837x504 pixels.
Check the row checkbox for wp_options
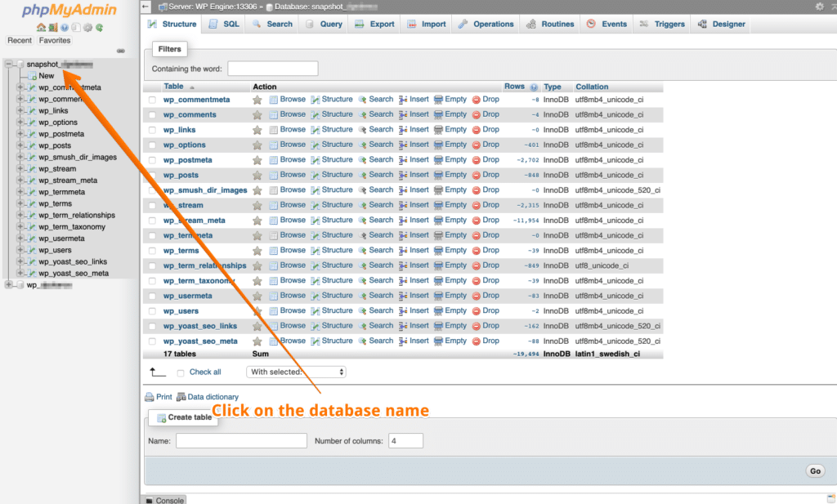(151, 145)
